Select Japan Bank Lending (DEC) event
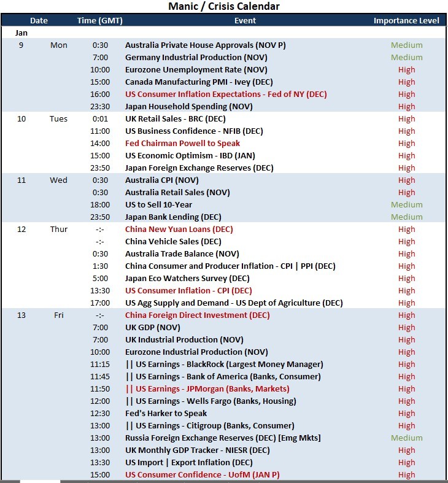Image resolution: width=448 pixels, height=483 pixels. tap(173, 217)
